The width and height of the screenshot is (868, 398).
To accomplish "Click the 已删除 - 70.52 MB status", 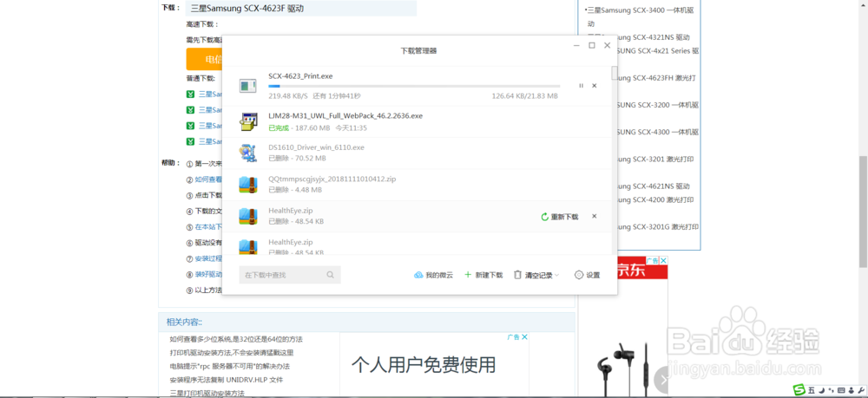I will 297,158.
